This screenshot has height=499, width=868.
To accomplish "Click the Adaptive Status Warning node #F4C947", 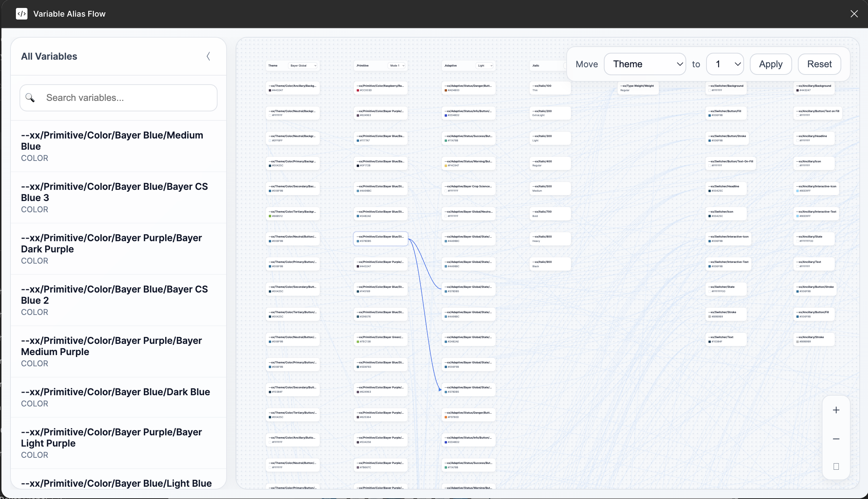I will [x=468, y=163].
